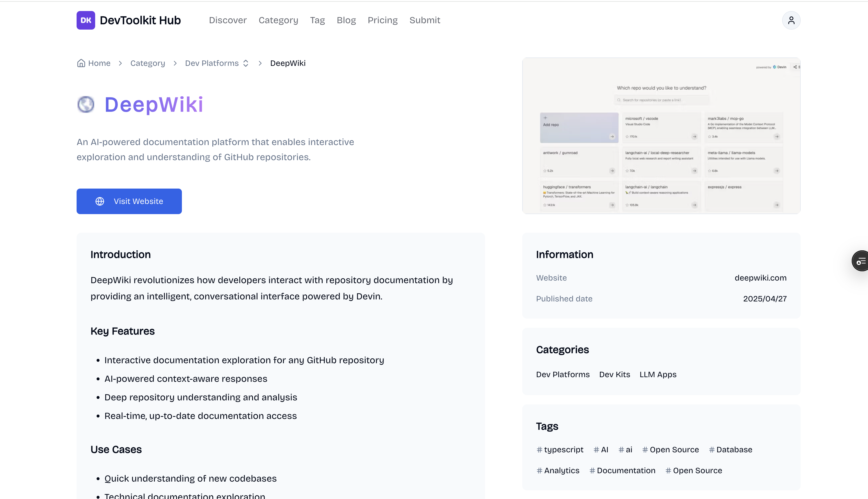Click the Devin logo in the preview image
The image size is (868, 499).
775,67
